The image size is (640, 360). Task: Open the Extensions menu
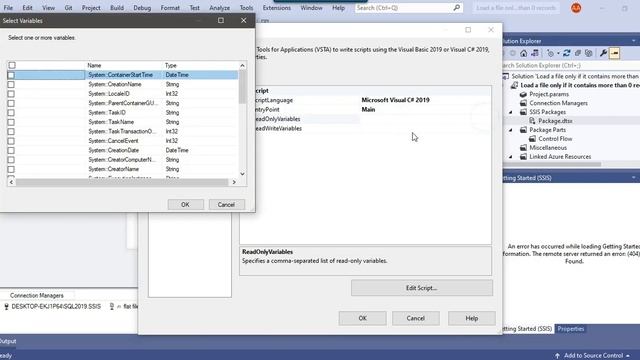coord(277,8)
